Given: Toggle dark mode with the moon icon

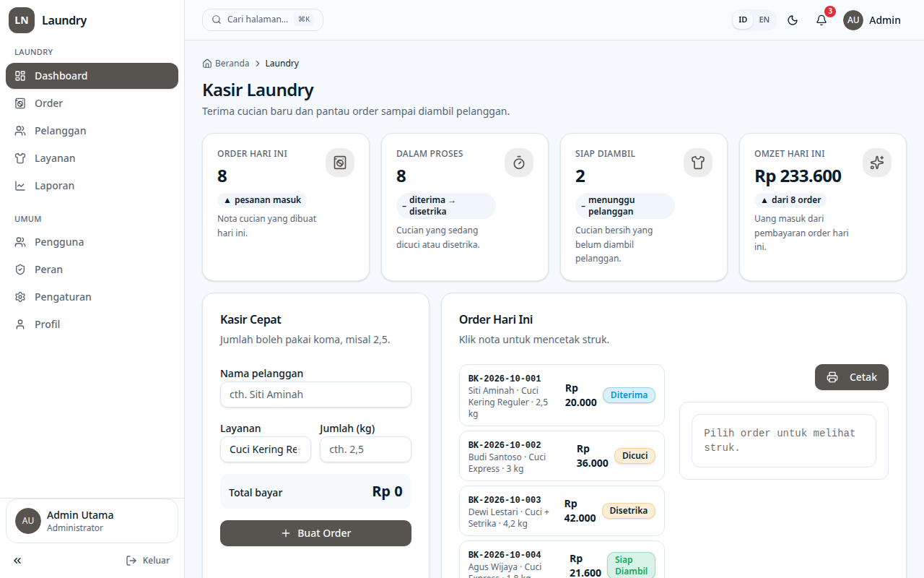Looking at the screenshot, I should tap(793, 20).
